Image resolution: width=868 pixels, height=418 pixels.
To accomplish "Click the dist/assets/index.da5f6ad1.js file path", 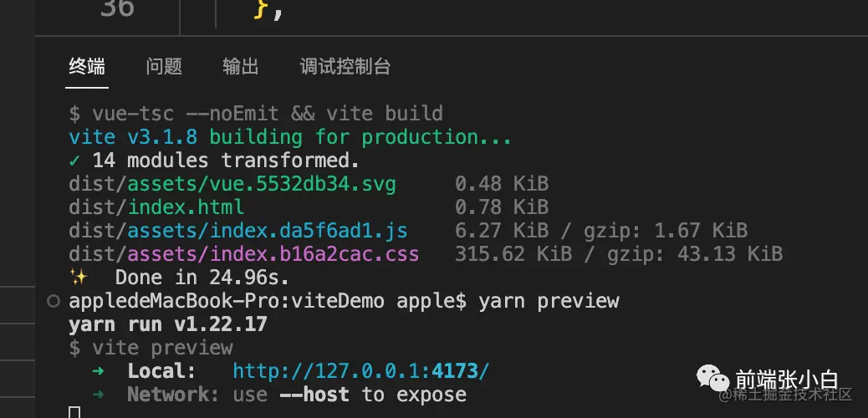I will 238,230.
